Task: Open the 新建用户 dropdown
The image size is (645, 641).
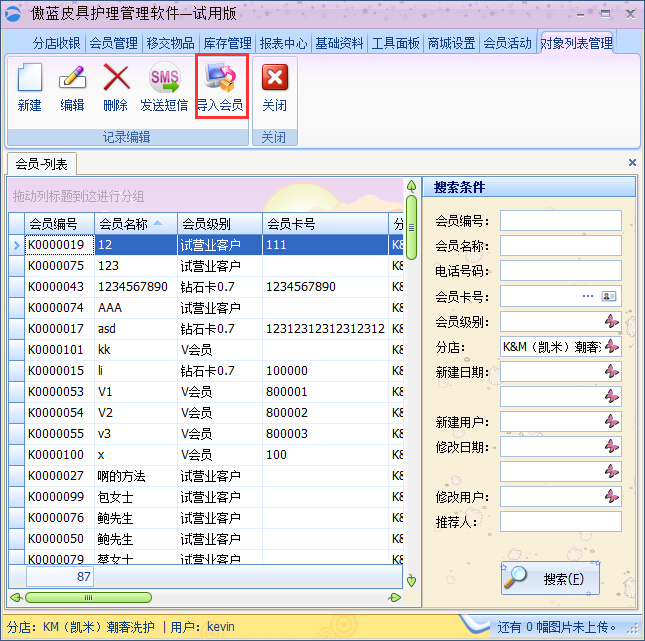Action: (x=611, y=421)
